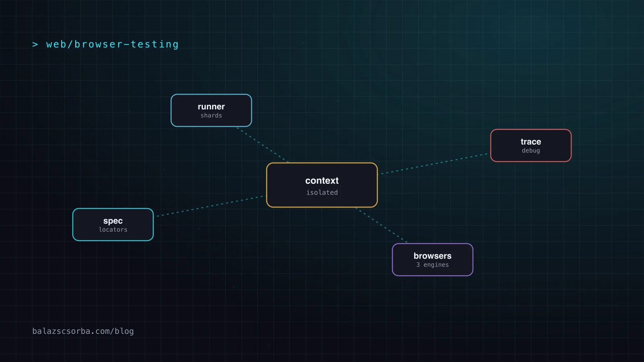Click the 'shards' subtitle under runner
This screenshot has width=644, height=362.
(211, 115)
